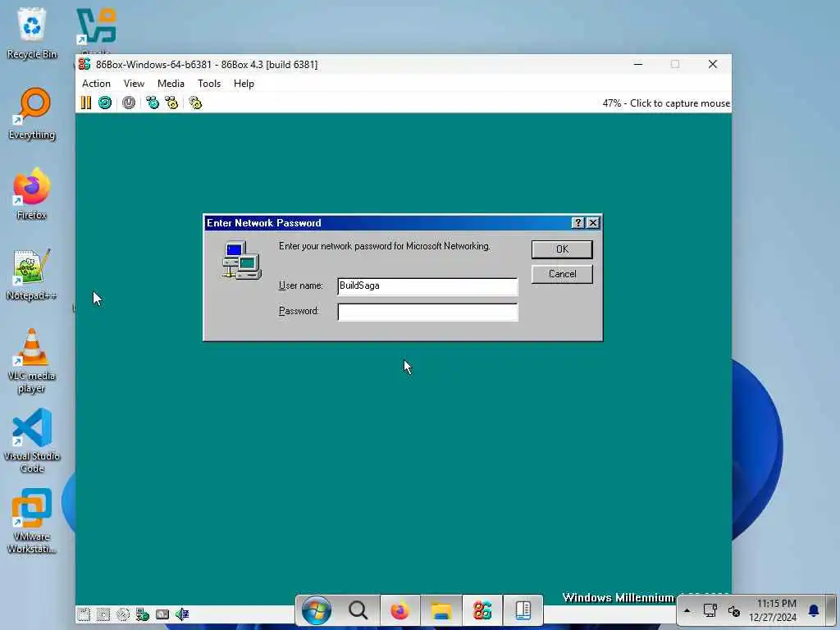Pause the 86Box emulation
840x630 pixels.
point(85,103)
